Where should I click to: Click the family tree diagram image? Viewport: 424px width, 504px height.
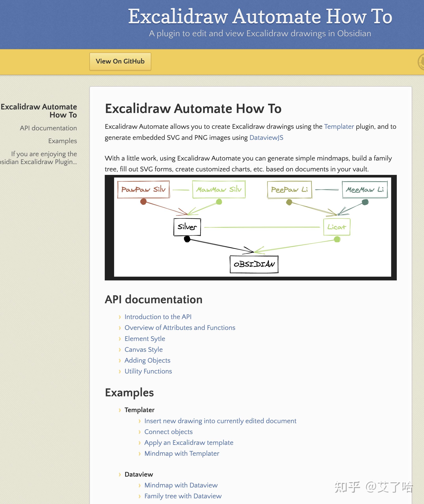[x=250, y=227]
